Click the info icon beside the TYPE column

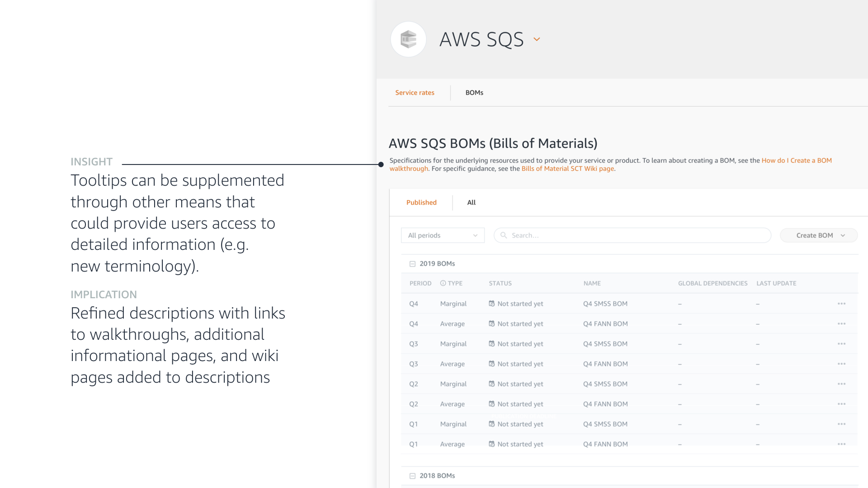443,283
